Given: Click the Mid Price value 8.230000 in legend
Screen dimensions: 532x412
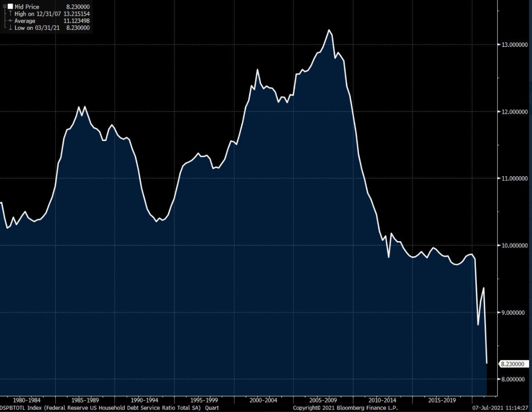Looking at the screenshot, I should tap(78, 7).
